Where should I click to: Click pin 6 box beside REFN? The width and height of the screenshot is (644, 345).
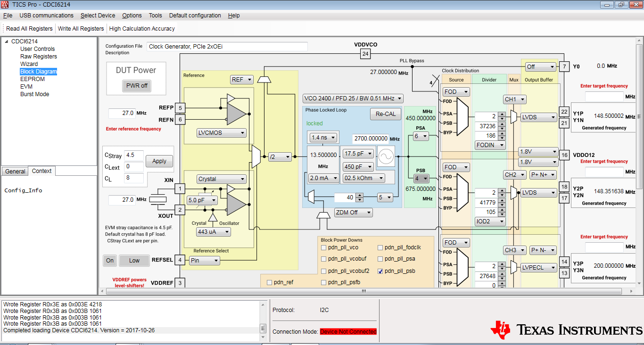180,120
